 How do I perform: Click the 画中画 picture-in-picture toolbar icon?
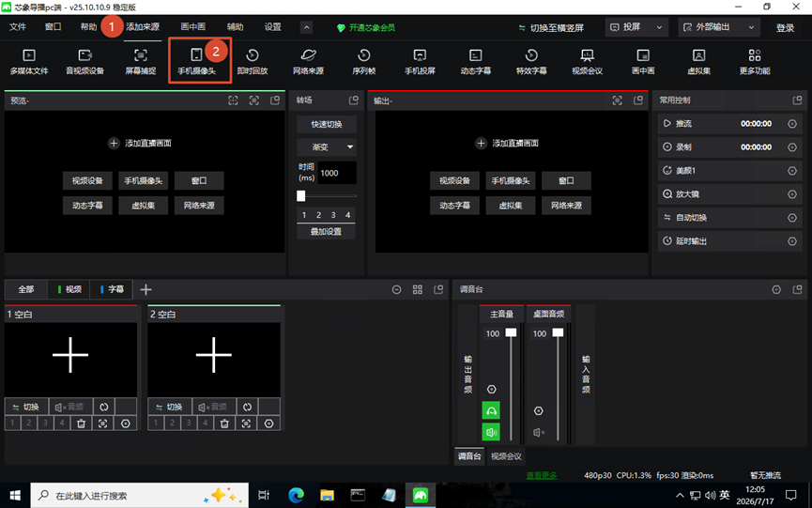point(643,62)
